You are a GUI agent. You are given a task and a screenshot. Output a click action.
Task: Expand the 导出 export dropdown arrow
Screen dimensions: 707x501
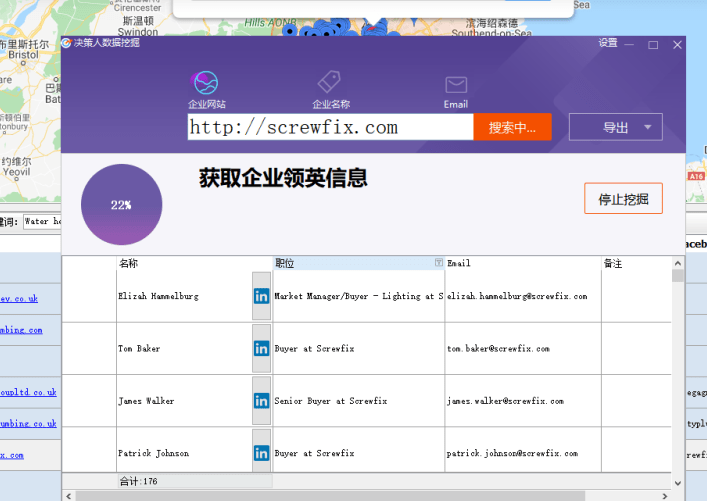coord(648,127)
